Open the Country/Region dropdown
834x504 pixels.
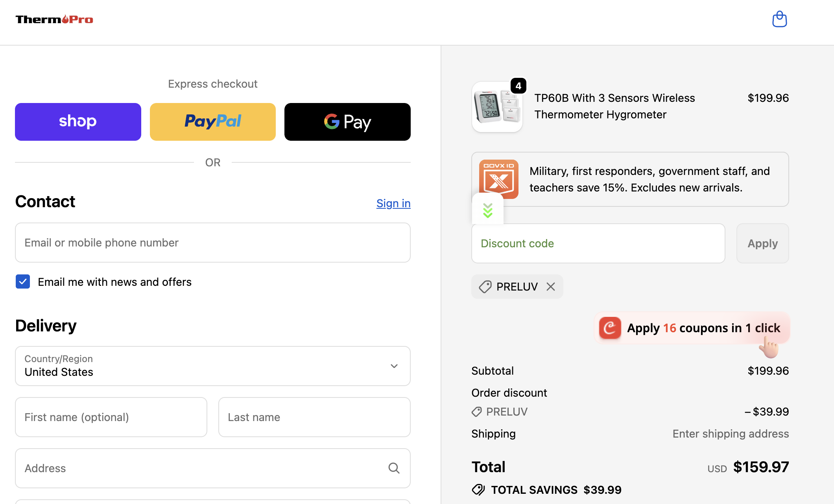click(x=213, y=366)
